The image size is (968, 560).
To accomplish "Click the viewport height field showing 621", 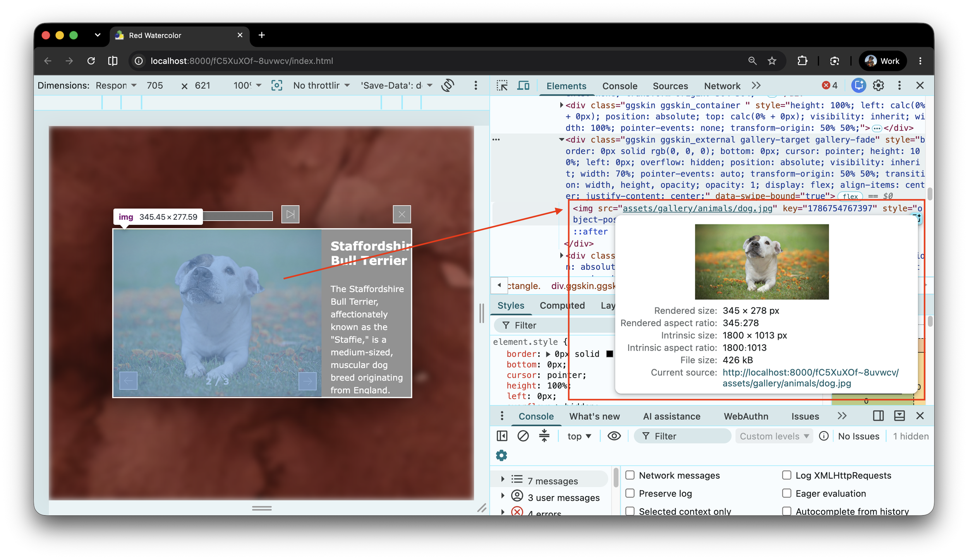I will click(x=203, y=85).
